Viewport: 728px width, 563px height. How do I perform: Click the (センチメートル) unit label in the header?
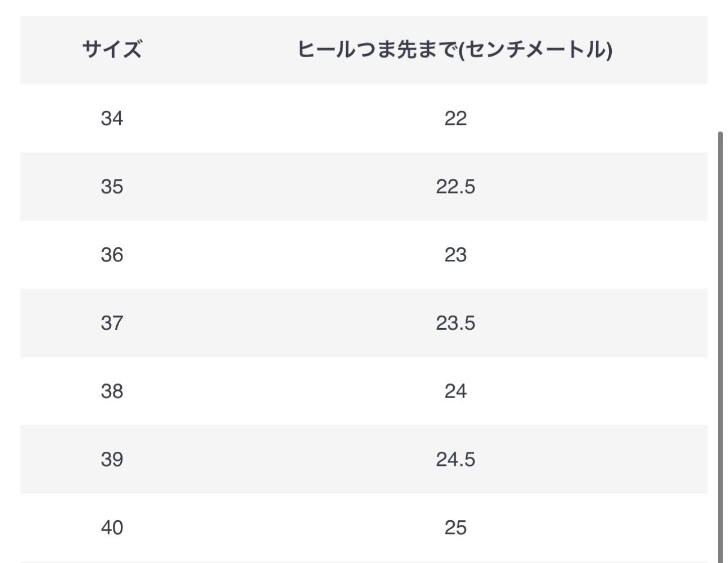pos(535,50)
